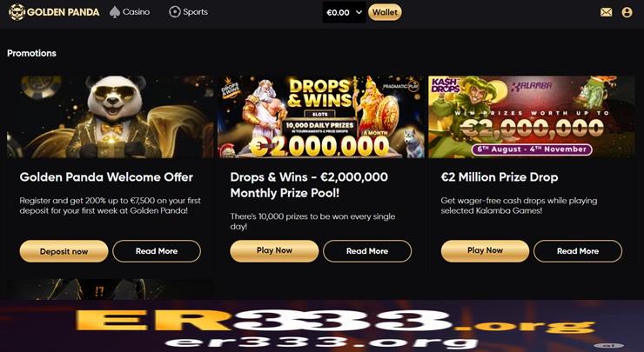
Task: Click Play Now for €2 Million Prize Drop
Action: click(x=485, y=250)
